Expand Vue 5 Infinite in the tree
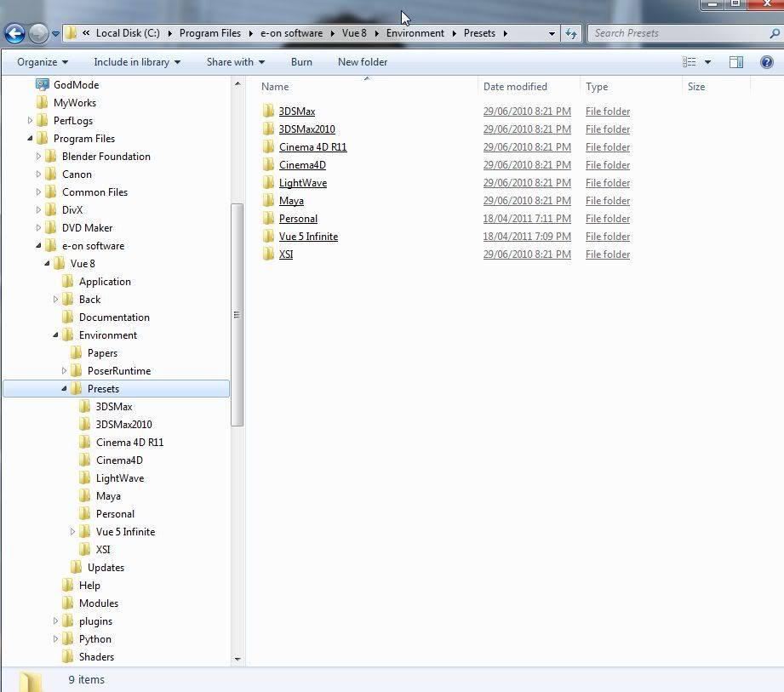Viewport: 784px width, 692px height. coord(72,531)
